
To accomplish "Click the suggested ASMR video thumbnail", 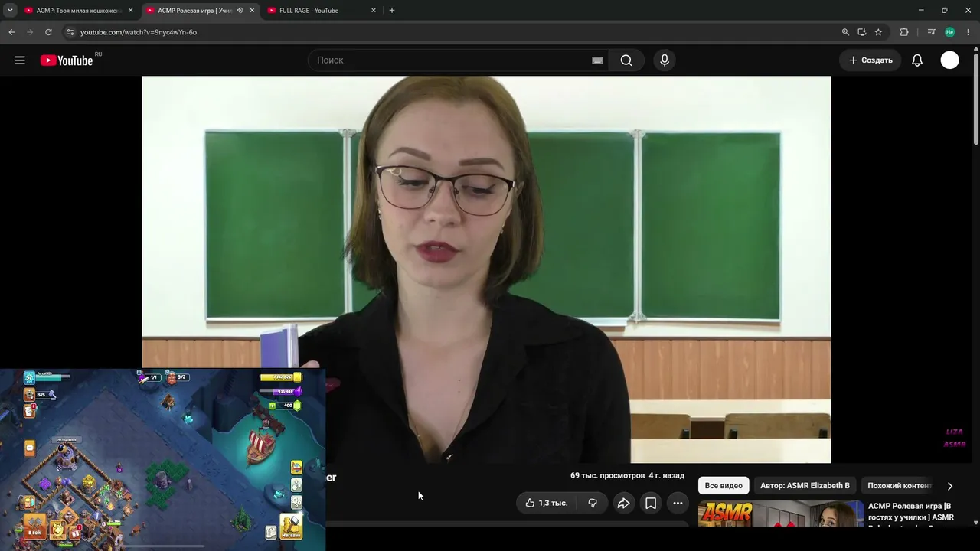I will click(x=781, y=514).
